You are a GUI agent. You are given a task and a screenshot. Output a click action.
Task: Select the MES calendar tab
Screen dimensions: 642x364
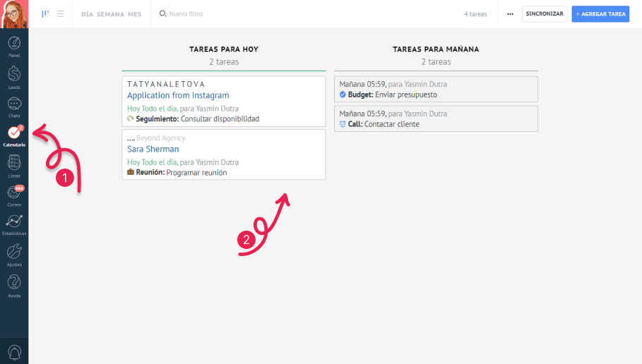tap(135, 14)
